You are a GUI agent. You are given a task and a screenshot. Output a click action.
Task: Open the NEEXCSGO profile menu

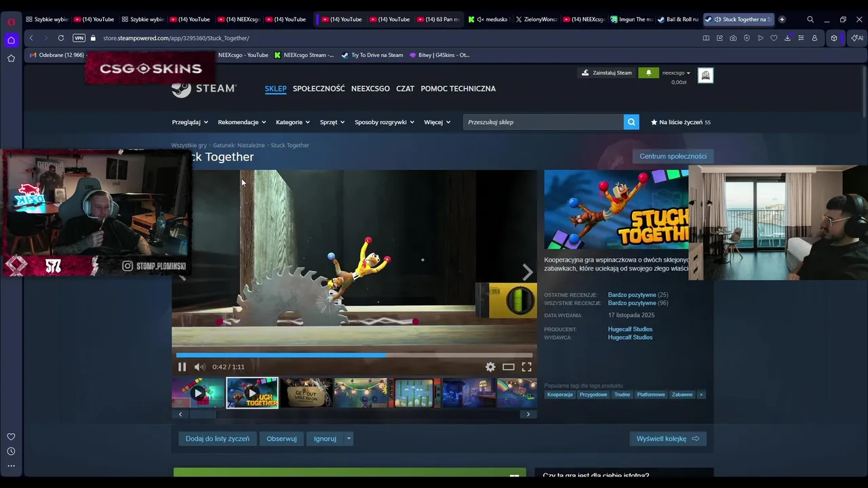coord(370,88)
